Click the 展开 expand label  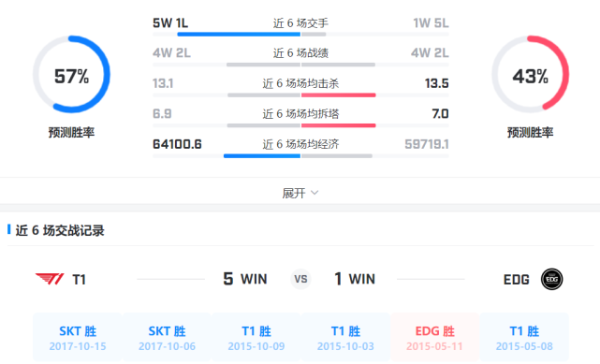(294, 193)
